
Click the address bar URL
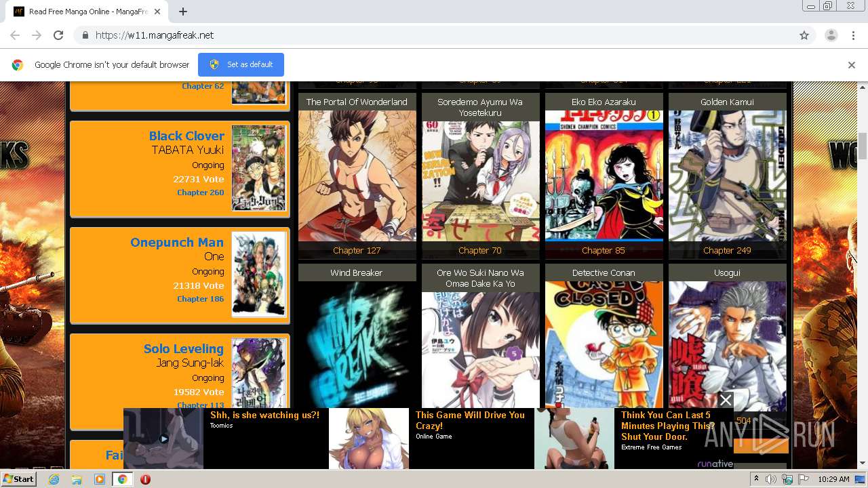coord(155,35)
